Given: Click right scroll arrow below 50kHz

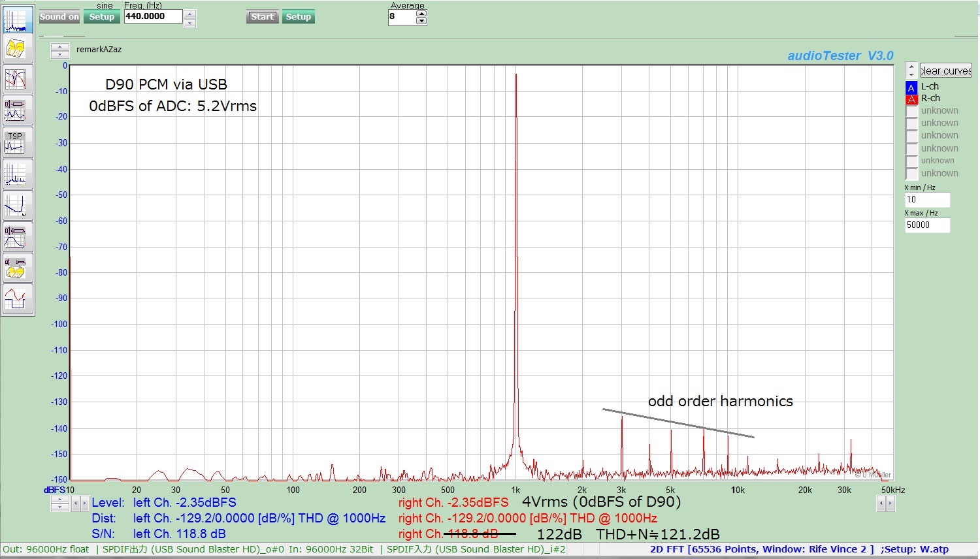Looking at the screenshot, I should click(x=890, y=503).
